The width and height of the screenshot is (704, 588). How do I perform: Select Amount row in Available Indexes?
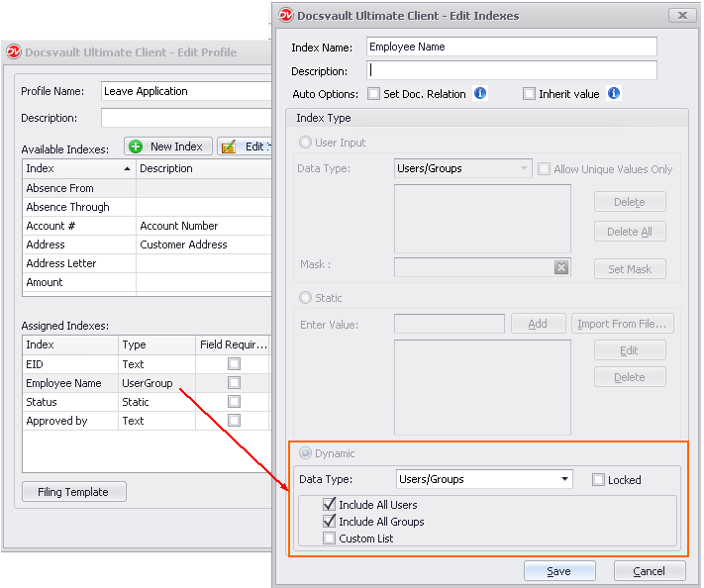(147, 282)
